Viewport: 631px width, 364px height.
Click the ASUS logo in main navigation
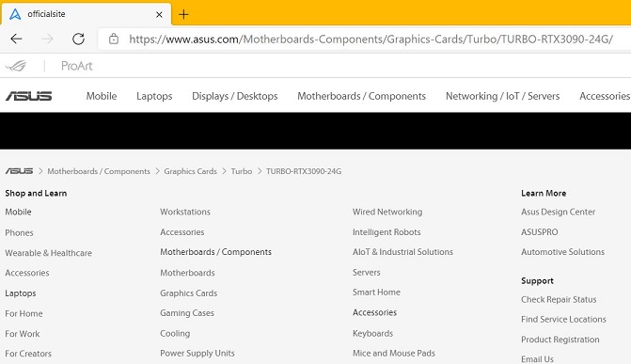28,96
